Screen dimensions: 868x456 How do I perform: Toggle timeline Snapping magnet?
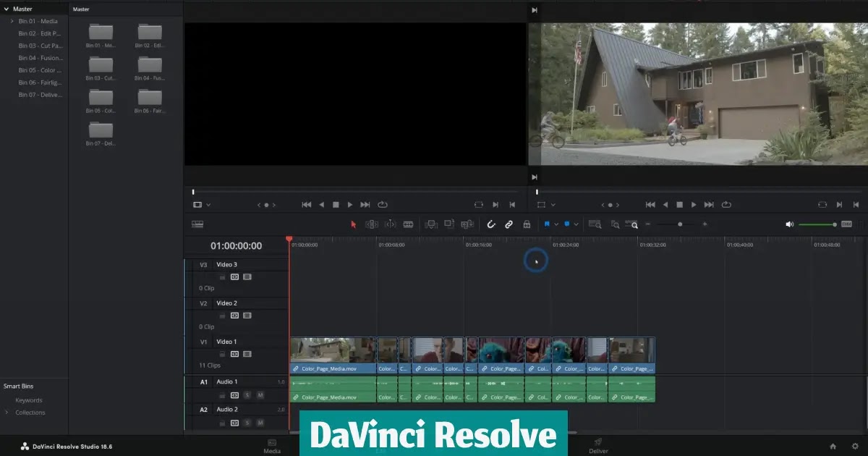pyautogui.click(x=491, y=224)
